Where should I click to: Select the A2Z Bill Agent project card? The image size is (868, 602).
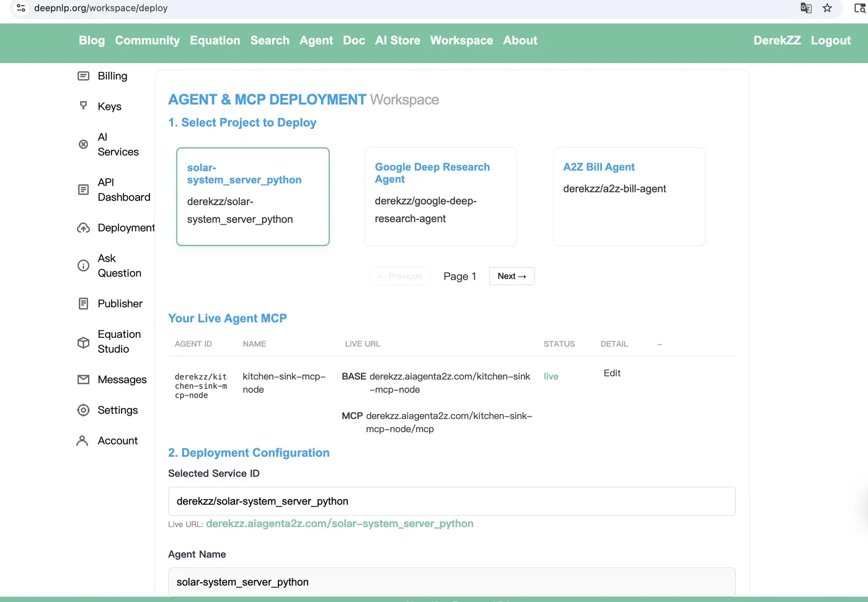click(629, 197)
